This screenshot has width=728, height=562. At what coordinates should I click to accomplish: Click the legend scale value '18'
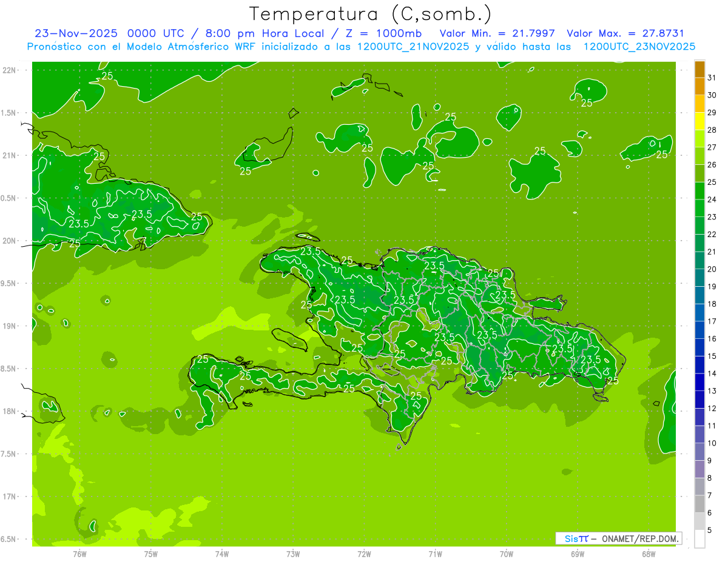(x=712, y=304)
